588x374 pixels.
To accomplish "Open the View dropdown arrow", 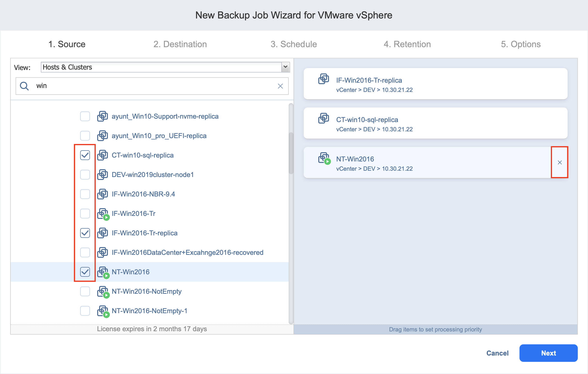I will [285, 67].
